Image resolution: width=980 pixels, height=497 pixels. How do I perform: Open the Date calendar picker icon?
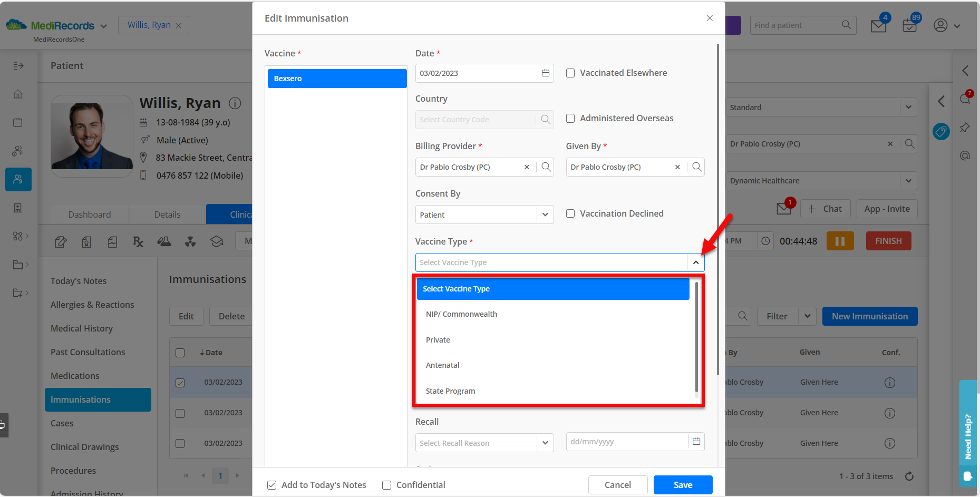(546, 73)
